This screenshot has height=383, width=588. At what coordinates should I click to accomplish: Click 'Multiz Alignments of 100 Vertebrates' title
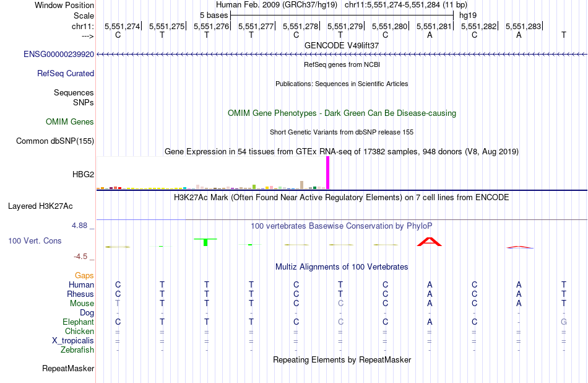pyautogui.click(x=342, y=267)
